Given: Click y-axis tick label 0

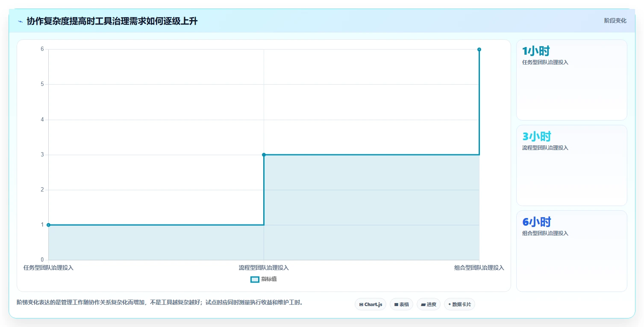Looking at the screenshot, I should 42,260.
